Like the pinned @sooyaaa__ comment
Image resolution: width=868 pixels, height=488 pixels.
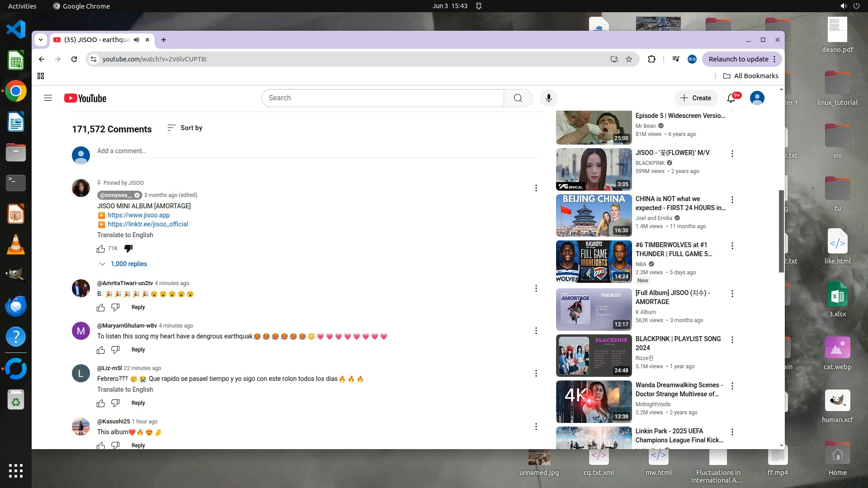point(101,249)
